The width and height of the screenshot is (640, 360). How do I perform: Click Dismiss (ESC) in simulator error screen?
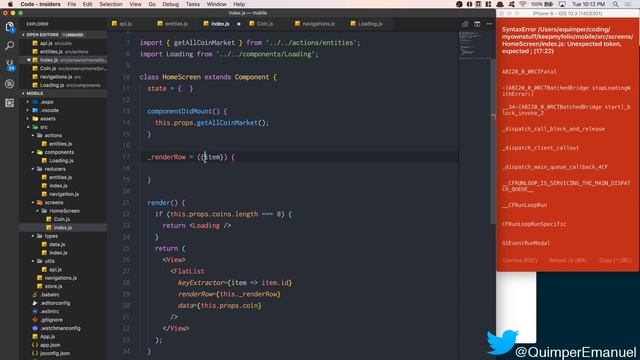point(520,260)
